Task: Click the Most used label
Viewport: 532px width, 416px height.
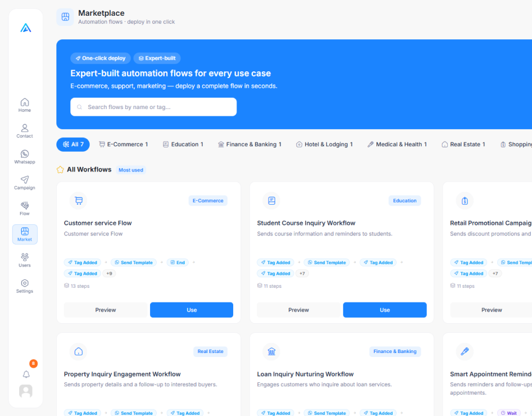Action: pos(131,170)
